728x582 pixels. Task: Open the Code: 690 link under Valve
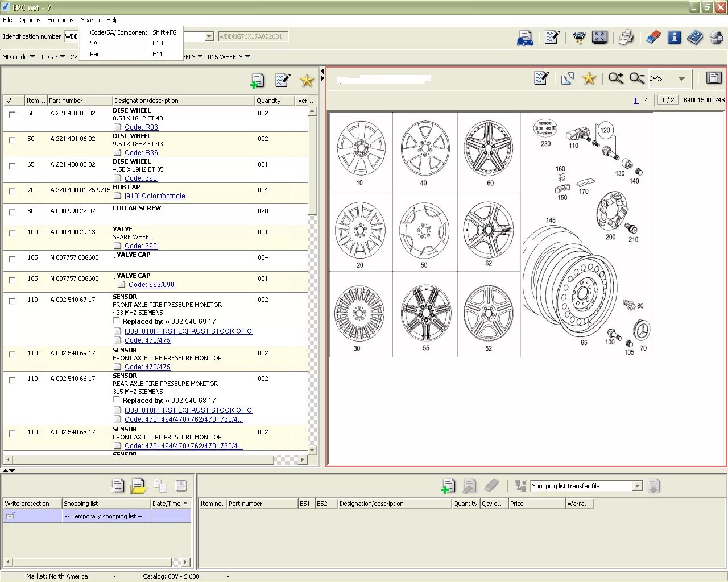click(140, 246)
